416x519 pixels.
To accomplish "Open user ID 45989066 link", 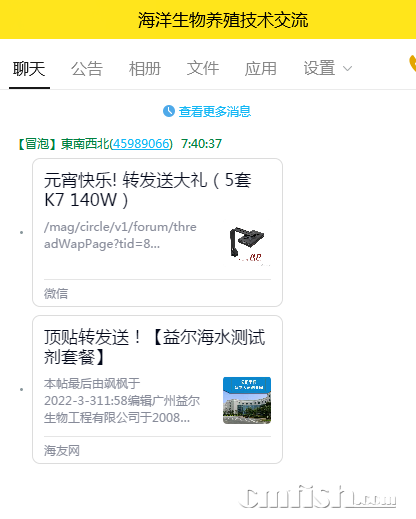I will [141, 144].
